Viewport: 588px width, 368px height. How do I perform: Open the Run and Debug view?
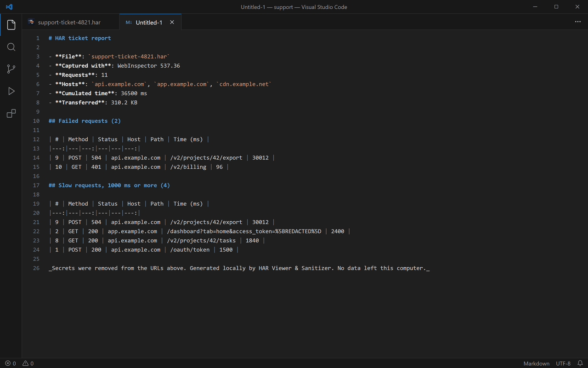tap(11, 91)
